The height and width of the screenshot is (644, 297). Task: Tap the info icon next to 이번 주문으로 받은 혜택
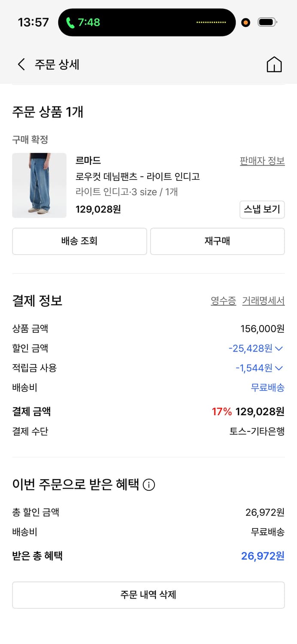(x=148, y=485)
